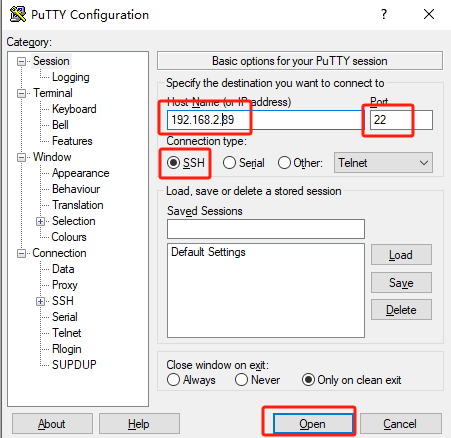Screen dimensions: 451x438
Task: Expand the SSH tree node
Action: [x=40, y=301]
